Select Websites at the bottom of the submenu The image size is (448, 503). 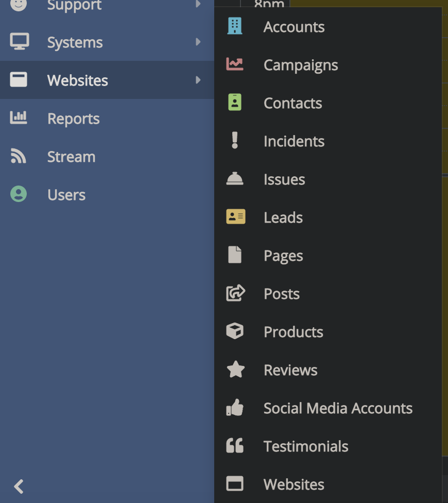[x=294, y=484]
